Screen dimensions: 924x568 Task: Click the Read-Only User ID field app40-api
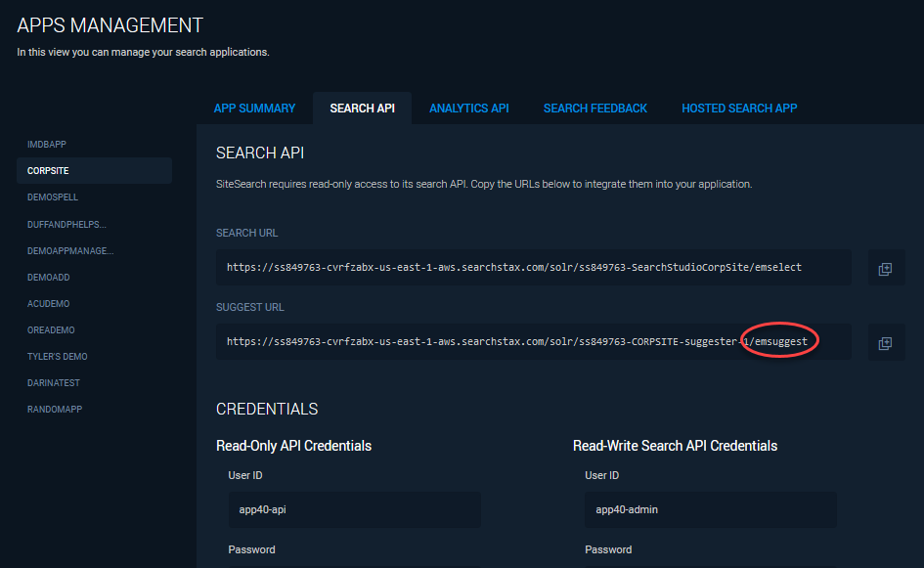click(x=354, y=509)
